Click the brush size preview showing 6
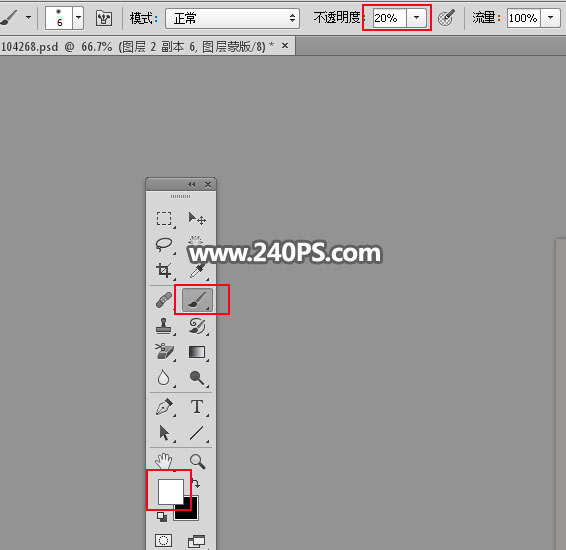 59,18
